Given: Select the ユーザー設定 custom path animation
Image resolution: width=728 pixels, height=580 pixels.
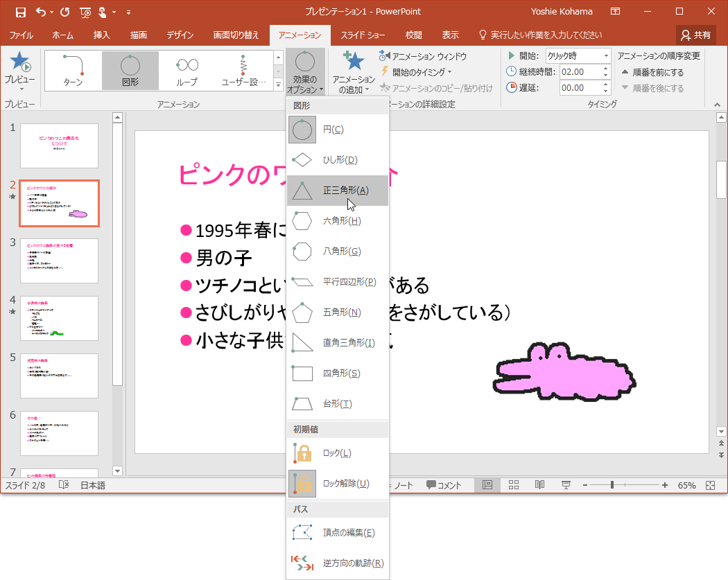Looking at the screenshot, I should tap(243, 71).
